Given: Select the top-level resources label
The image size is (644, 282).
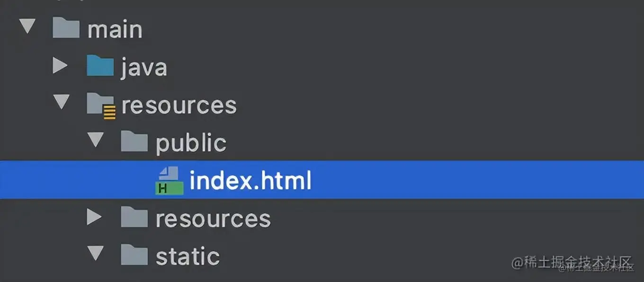Looking at the screenshot, I should [x=179, y=105].
